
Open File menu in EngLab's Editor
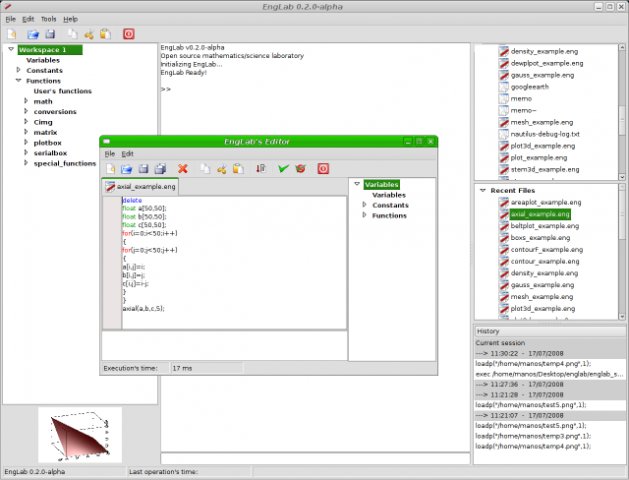pos(110,154)
